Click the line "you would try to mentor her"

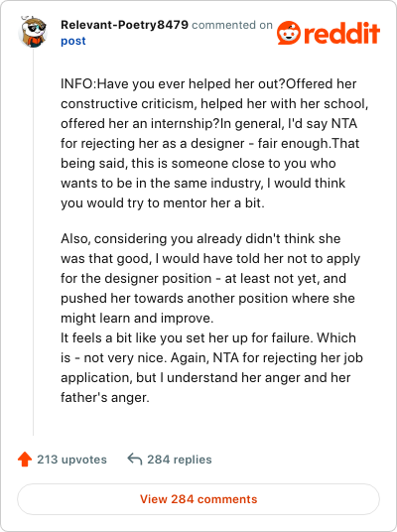163,202
